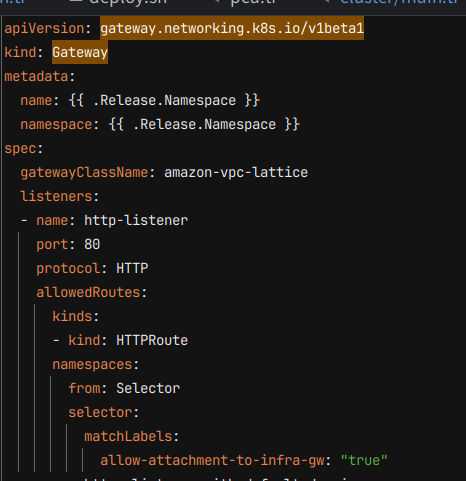Select the port value 80
The image size is (466, 481).
point(92,244)
